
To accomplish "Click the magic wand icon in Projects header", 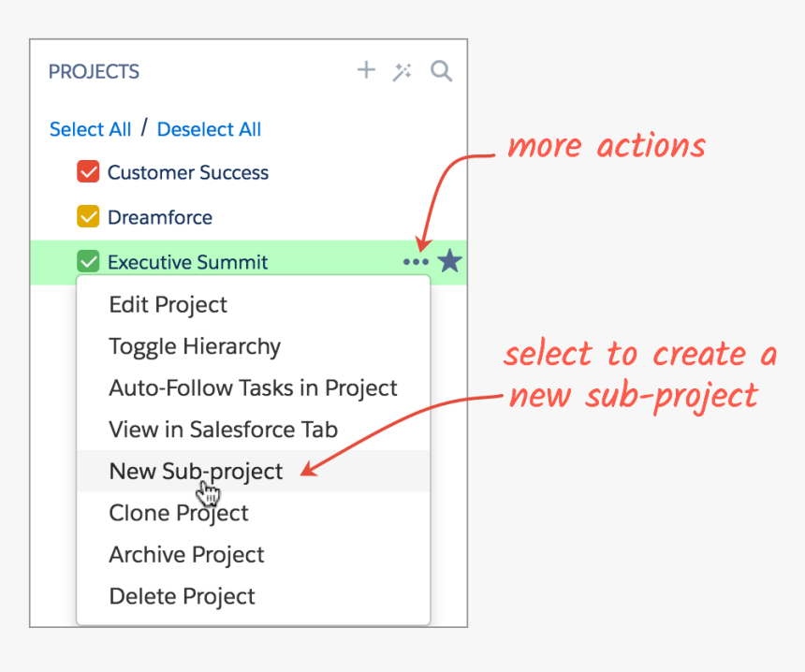I will coord(402,71).
